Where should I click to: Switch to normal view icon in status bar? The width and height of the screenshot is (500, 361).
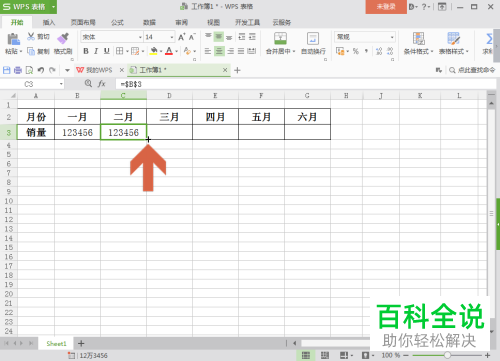click(x=306, y=355)
